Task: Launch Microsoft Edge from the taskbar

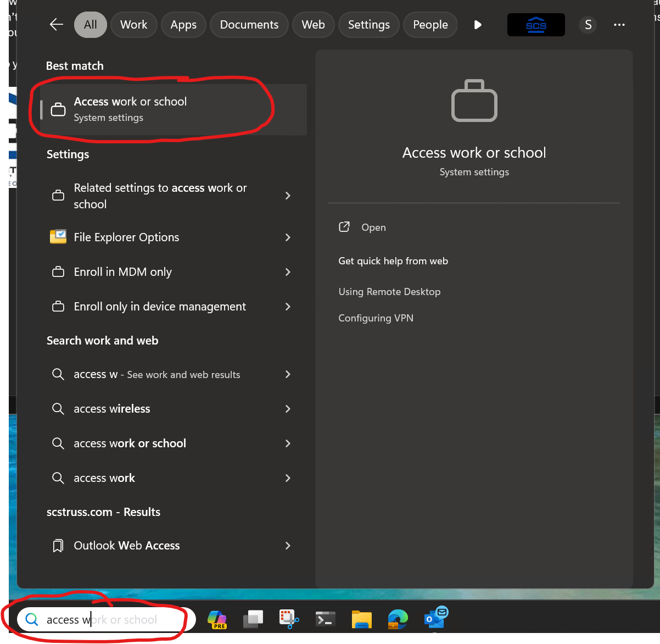Action: 398,619
